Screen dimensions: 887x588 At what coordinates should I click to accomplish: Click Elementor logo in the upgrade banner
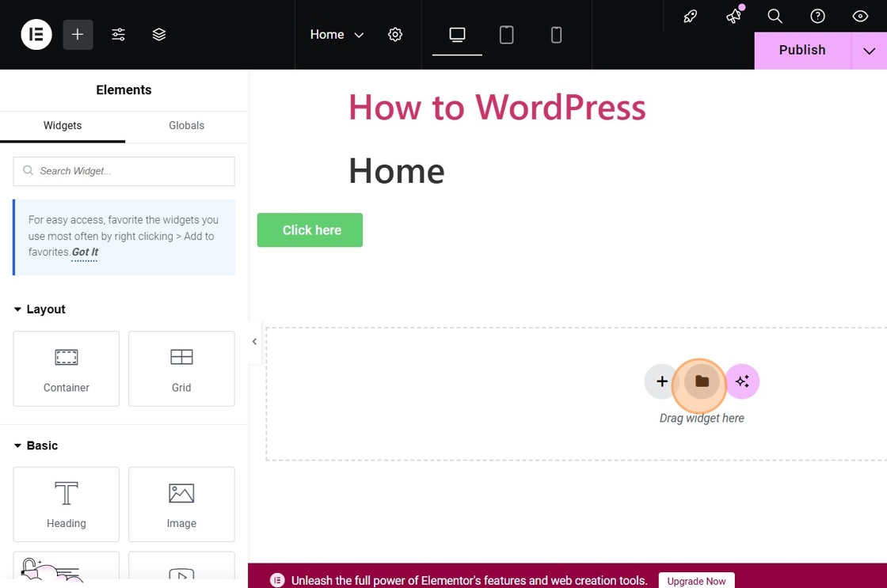277,580
